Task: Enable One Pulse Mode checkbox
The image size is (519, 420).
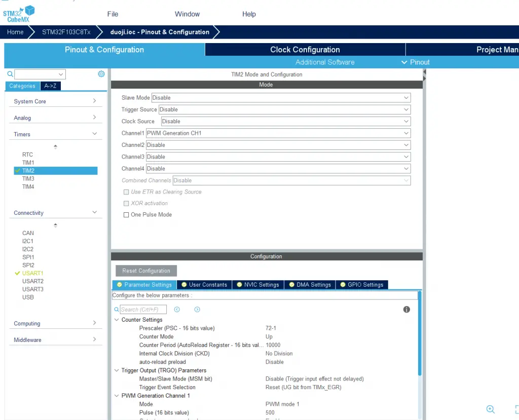Action: 126,215
